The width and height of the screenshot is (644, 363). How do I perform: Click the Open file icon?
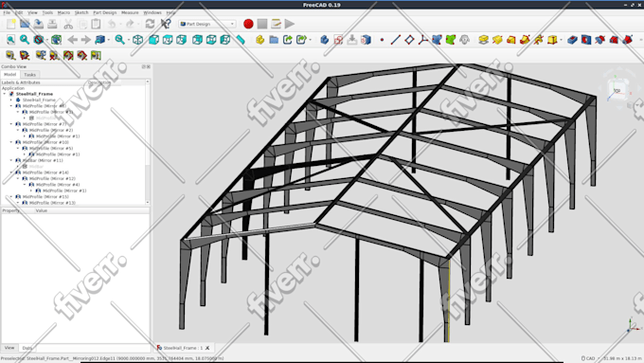click(25, 24)
